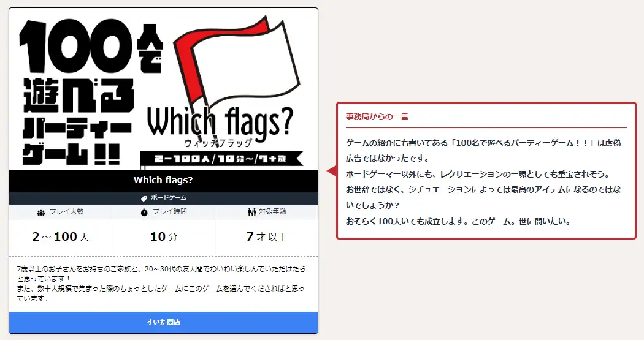644x340 pixels.
Task: Click the game description paragraph starting 7歳以上
Action: tap(161, 284)
